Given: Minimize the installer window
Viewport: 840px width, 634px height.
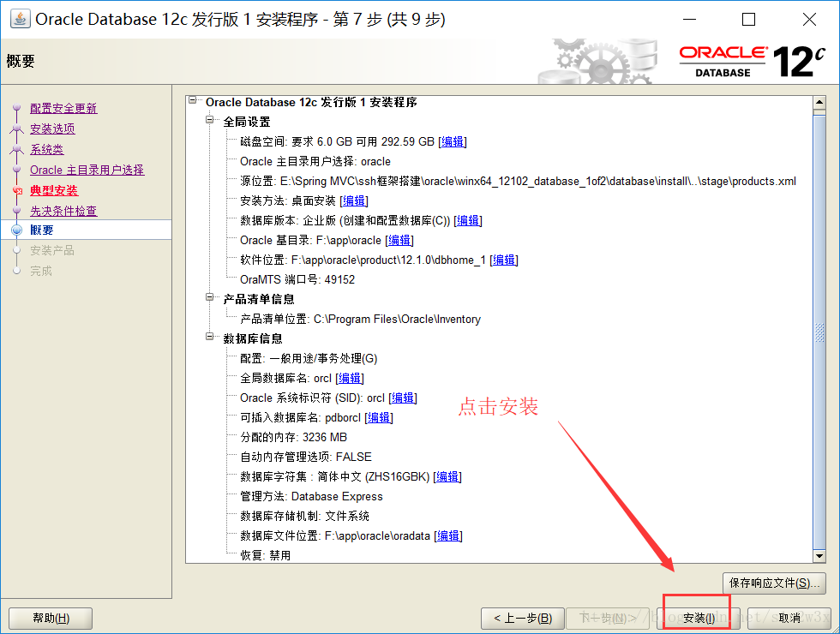Looking at the screenshot, I should pyautogui.click(x=690, y=20).
